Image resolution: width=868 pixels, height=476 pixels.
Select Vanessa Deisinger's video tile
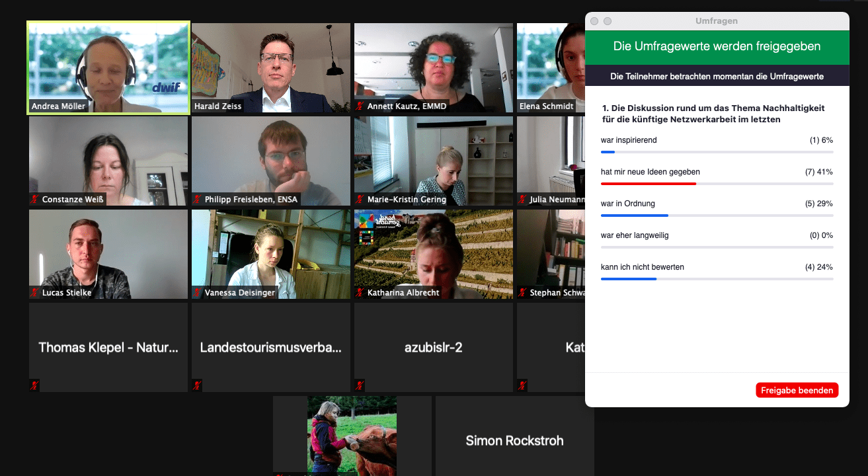click(271, 255)
